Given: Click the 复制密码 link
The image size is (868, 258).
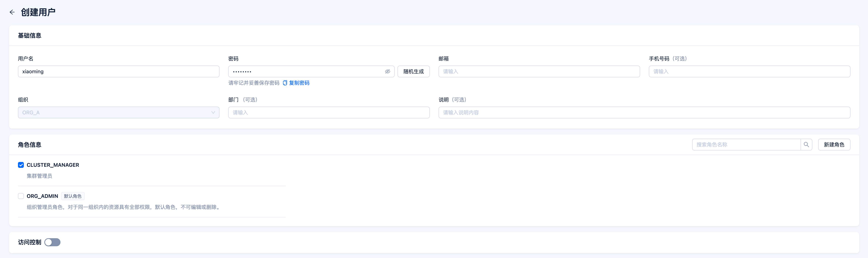Looking at the screenshot, I should [299, 83].
